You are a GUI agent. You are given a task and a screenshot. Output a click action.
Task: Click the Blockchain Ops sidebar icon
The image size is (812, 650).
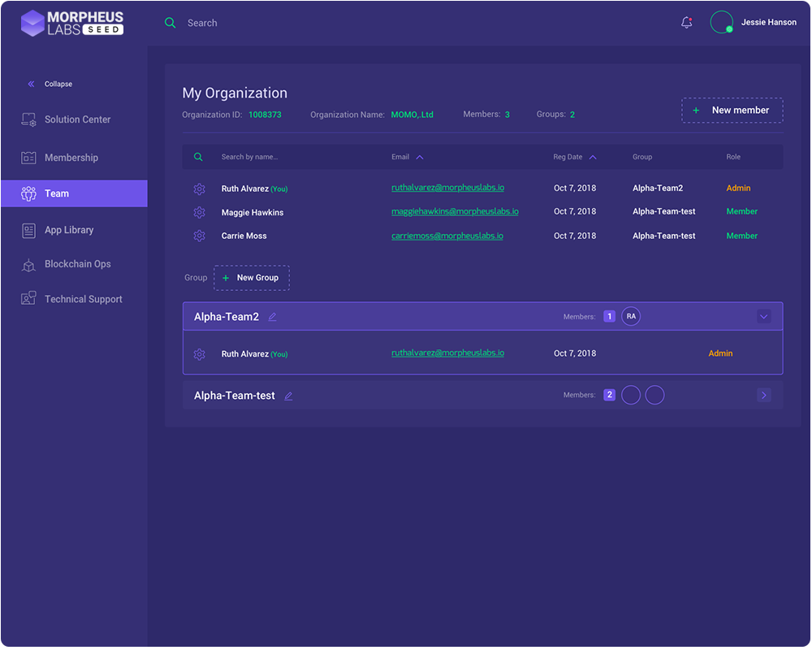(28, 265)
